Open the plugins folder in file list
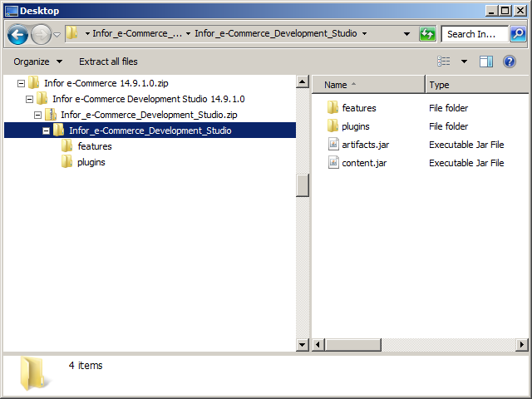 tap(357, 126)
